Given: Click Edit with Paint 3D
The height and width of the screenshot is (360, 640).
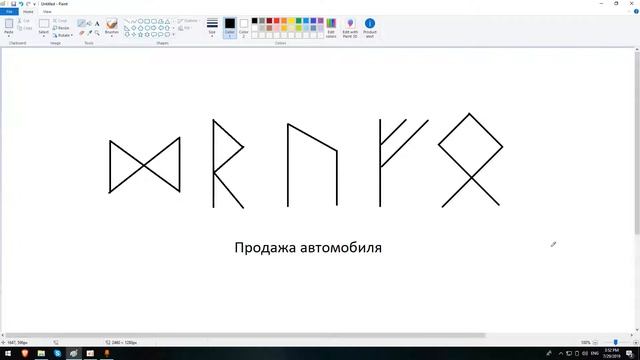Looking at the screenshot, I should click(x=350, y=28).
